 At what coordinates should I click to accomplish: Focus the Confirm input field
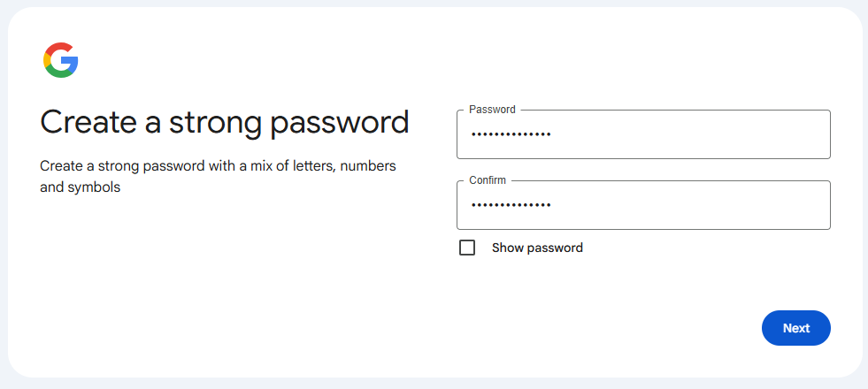pos(643,205)
